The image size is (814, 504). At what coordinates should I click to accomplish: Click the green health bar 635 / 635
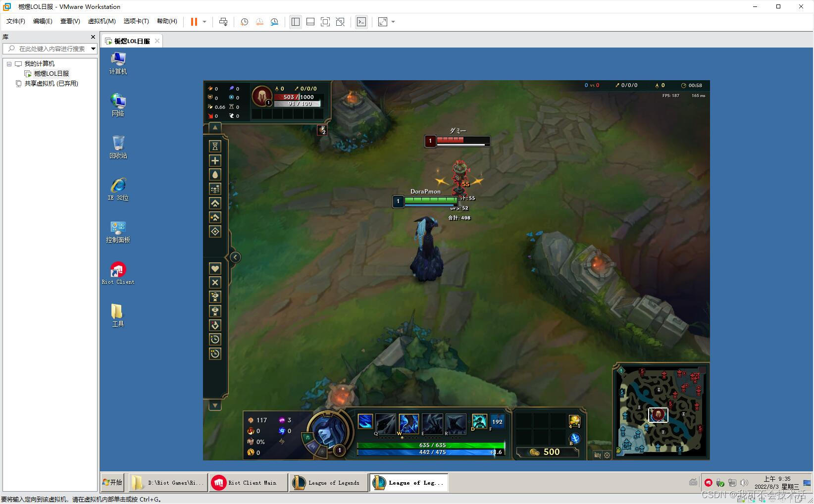pos(431,445)
